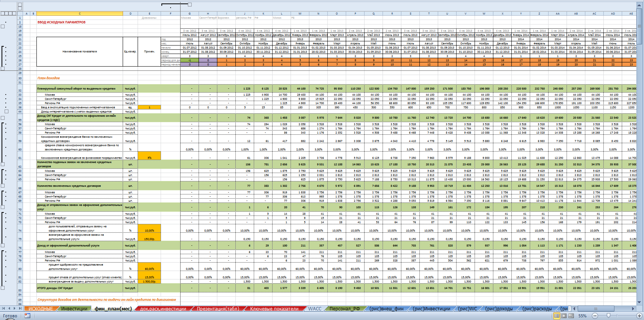Jump to the first sheet tab arrow
Viewport: 644px width, 320px height.
click(4, 309)
